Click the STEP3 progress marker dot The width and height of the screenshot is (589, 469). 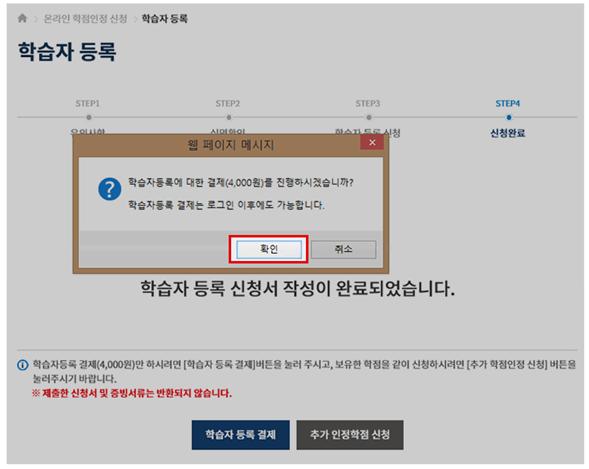point(369,118)
